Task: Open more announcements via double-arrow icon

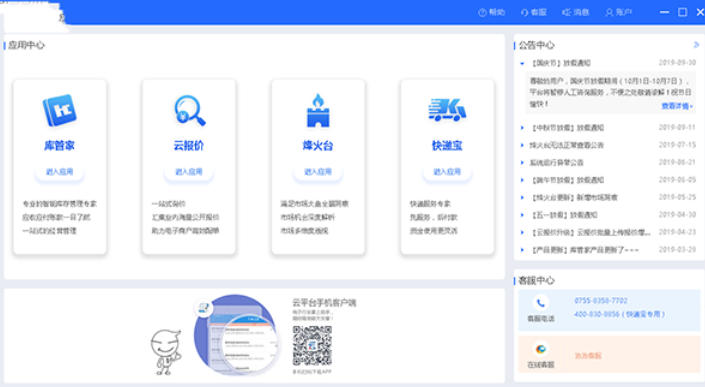Action: pyautogui.click(x=696, y=44)
